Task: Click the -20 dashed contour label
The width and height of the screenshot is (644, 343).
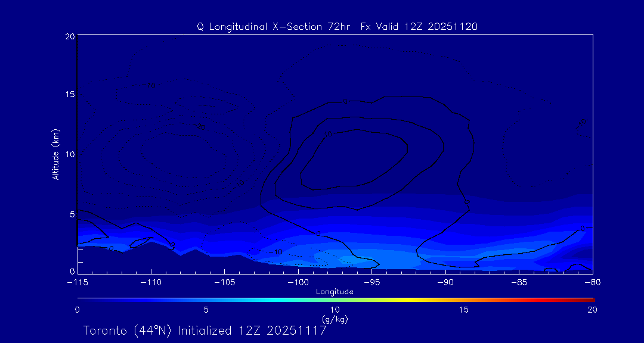Action: (199, 127)
